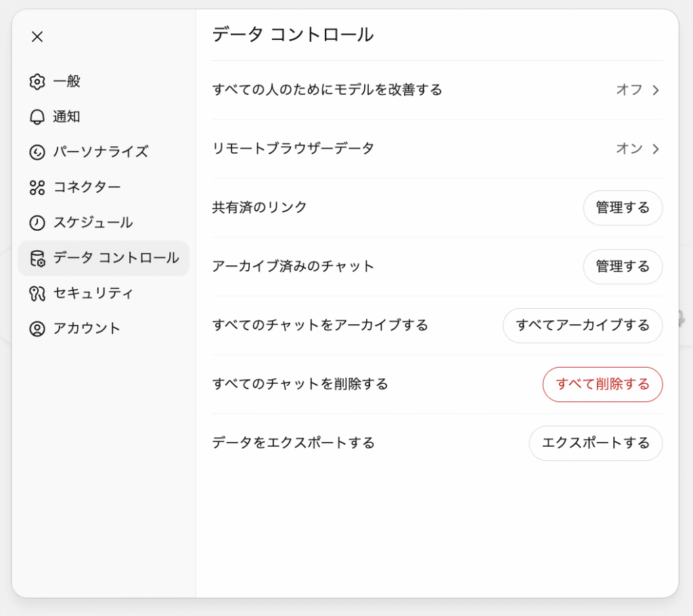Screen dimensions: 693x616
Task: Click the gear icon next to 一般
Action: pyautogui.click(x=37, y=82)
